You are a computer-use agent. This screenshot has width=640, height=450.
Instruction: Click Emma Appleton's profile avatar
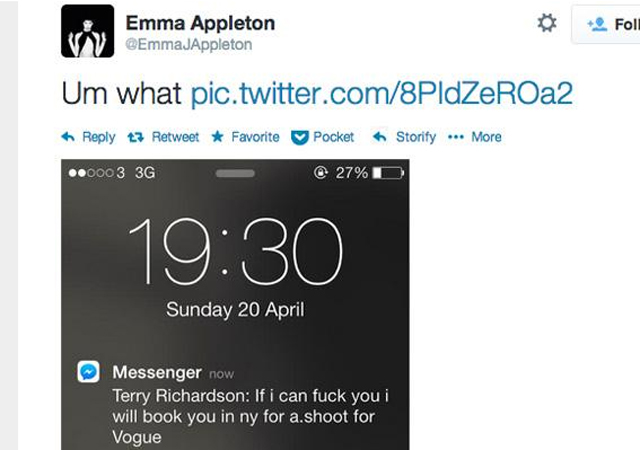87,31
